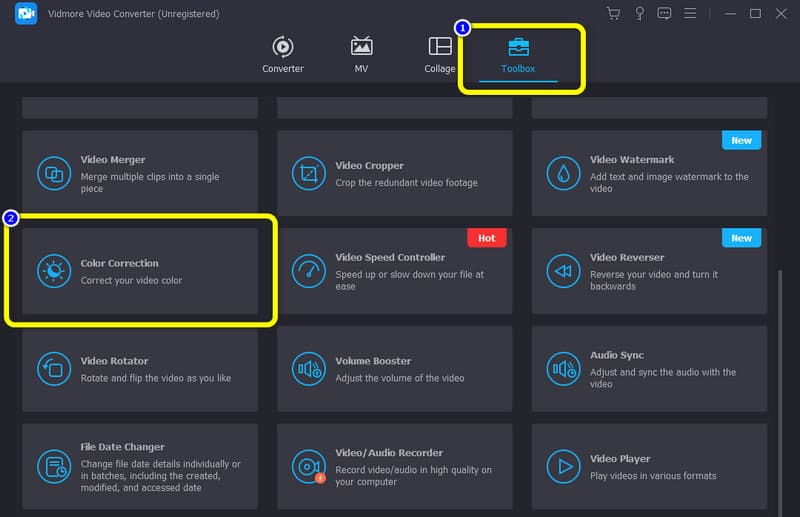
Task: Switch to the Converter tab
Action: pyautogui.click(x=283, y=54)
